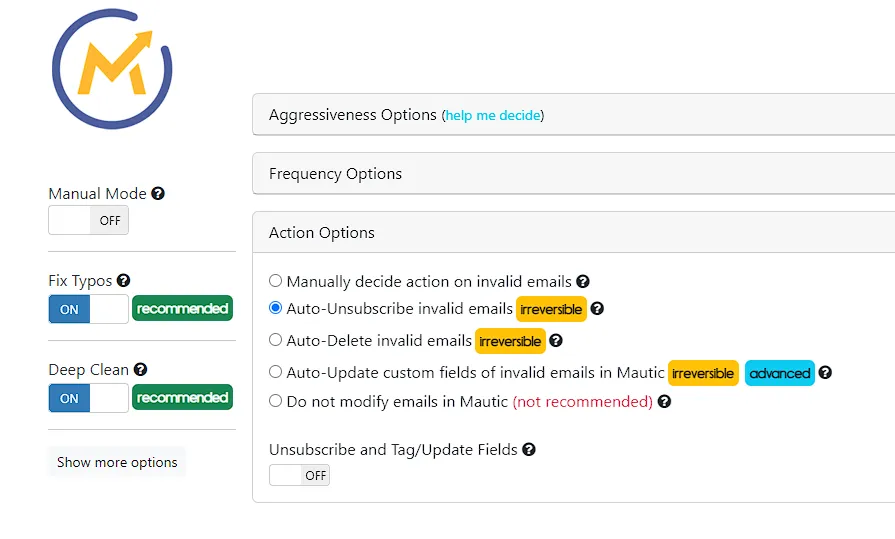The image size is (895, 539).
Task: Click the recommended badge next to Deep Clean
Action: (x=183, y=397)
